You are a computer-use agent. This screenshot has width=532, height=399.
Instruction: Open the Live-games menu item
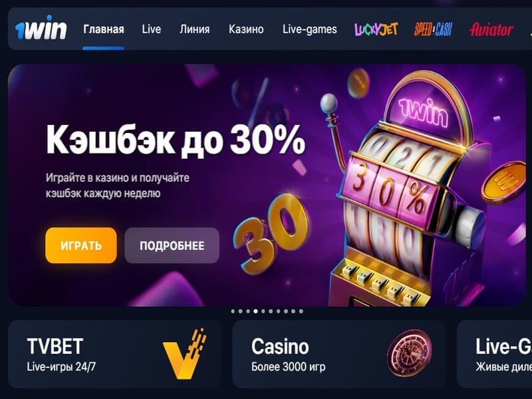(309, 29)
